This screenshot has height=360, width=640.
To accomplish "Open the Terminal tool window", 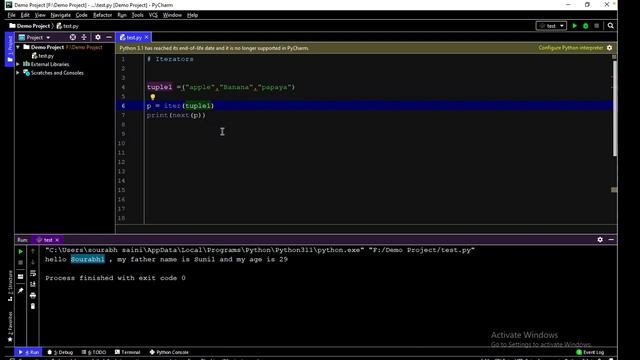I will point(127,352).
